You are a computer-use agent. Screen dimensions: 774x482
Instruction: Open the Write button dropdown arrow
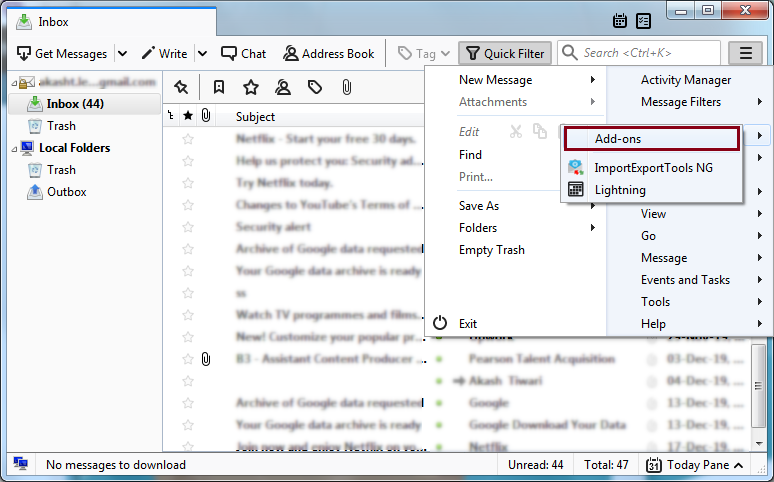click(x=202, y=53)
